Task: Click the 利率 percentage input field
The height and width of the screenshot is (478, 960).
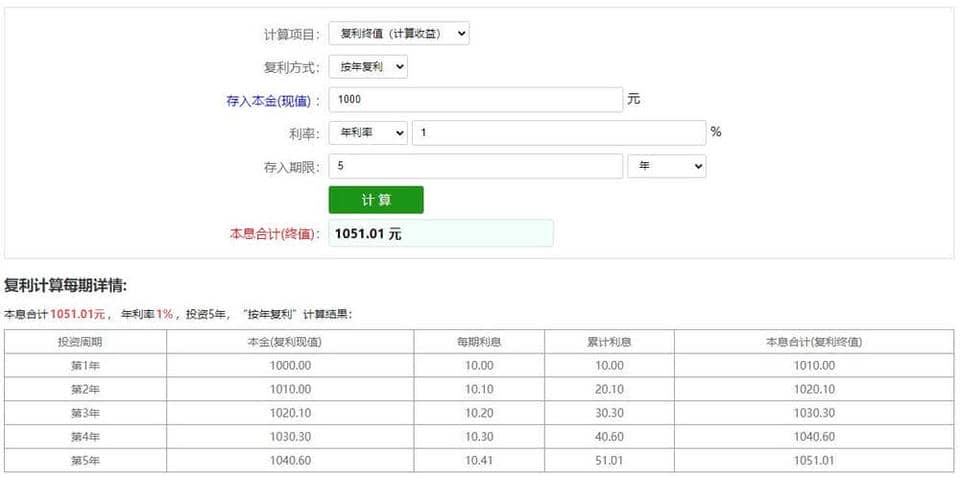Action: point(558,133)
